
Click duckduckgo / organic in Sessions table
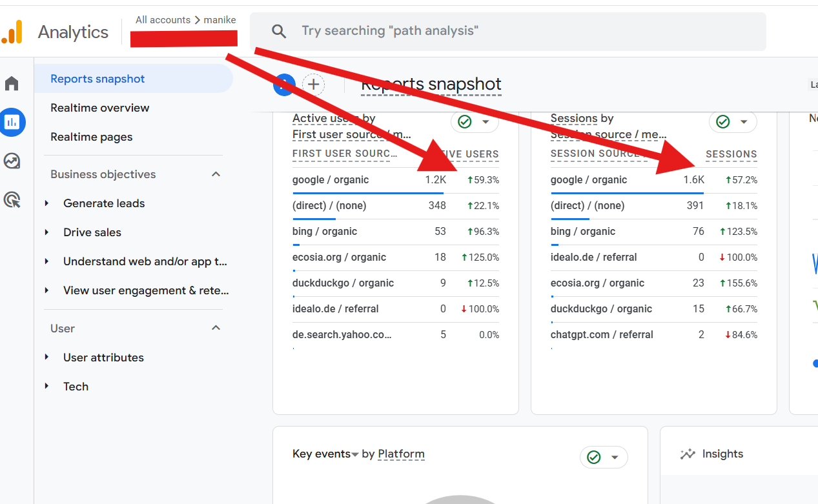[x=601, y=309]
